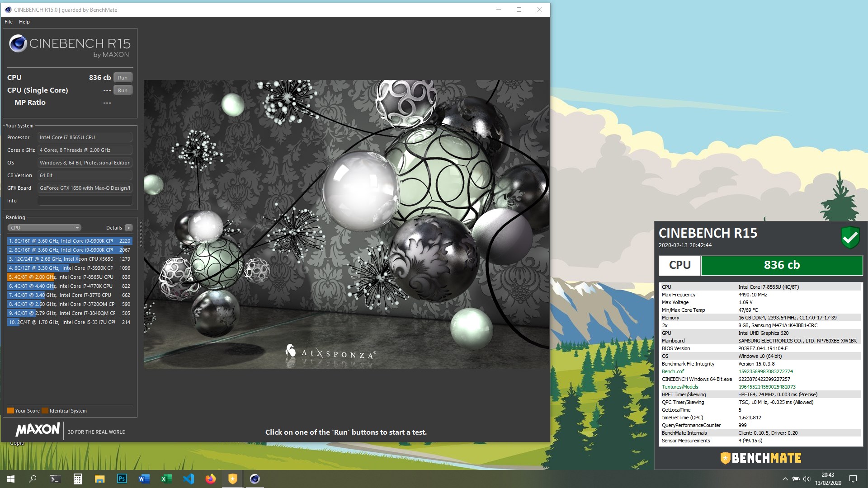This screenshot has width=868, height=488.
Task: Open the Textures/Models integrity link
Action: click(680, 387)
